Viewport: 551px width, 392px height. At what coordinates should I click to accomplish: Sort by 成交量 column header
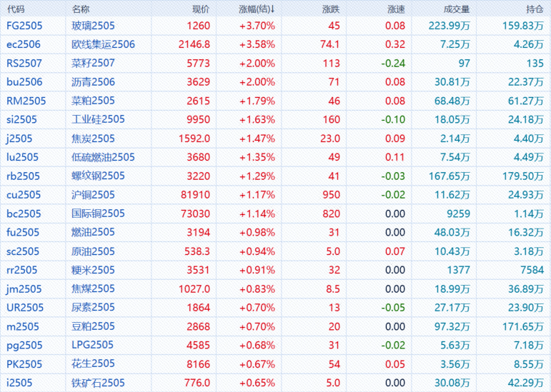click(x=456, y=9)
